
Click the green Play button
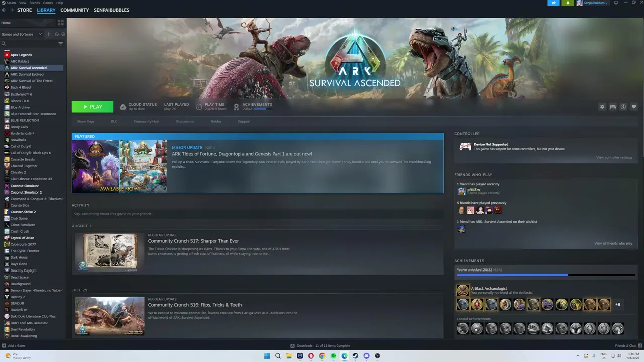[x=93, y=107]
